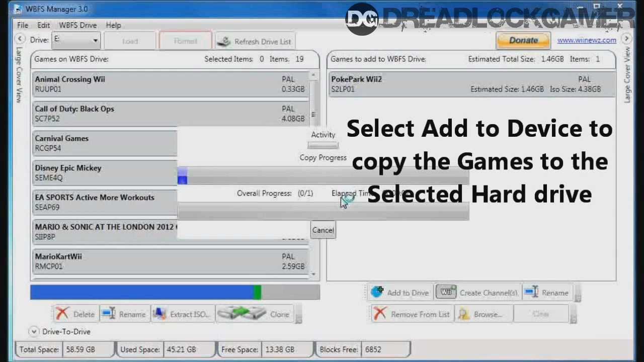Expand the right Large Cover View panel arrow
Image resolution: width=644 pixels, height=362 pixels.
[626, 39]
